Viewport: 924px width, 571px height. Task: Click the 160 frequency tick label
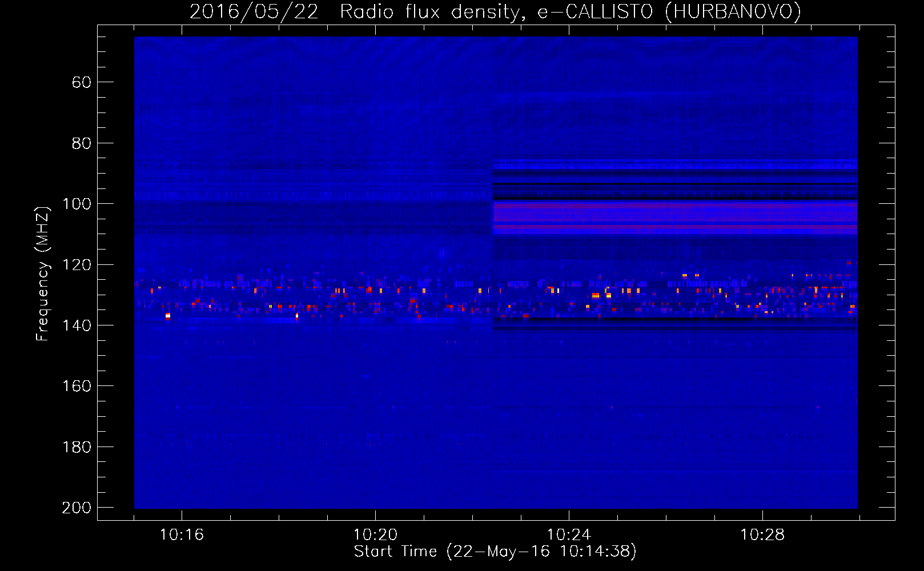click(77, 386)
